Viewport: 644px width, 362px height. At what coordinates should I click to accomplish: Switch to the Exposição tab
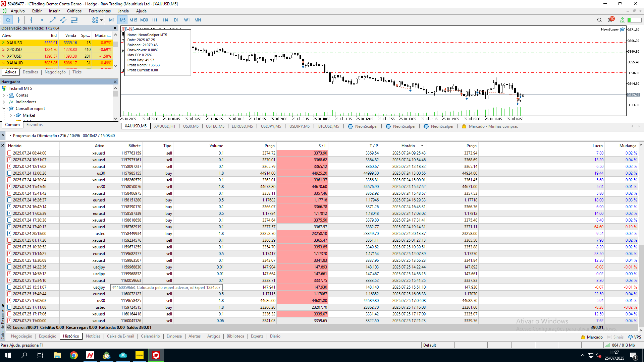click(x=48, y=336)
